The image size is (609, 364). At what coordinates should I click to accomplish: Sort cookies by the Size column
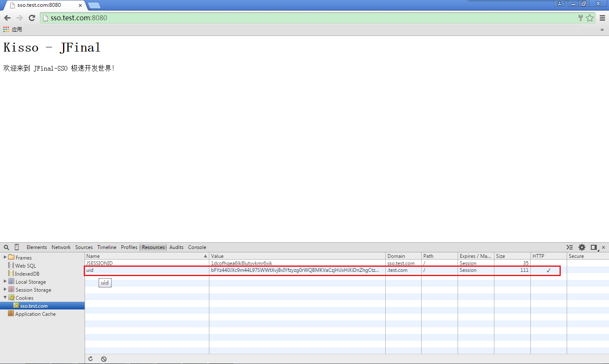pos(512,256)
